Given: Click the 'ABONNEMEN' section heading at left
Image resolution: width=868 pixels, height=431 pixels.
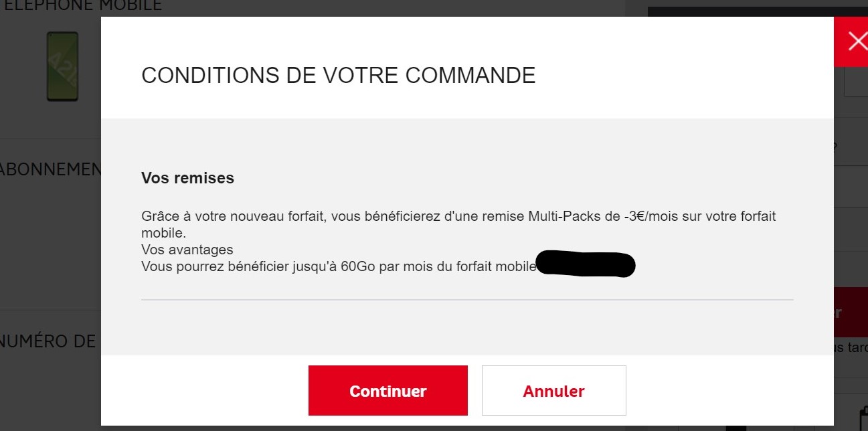Looking at the screenshot, I should 50,169.
